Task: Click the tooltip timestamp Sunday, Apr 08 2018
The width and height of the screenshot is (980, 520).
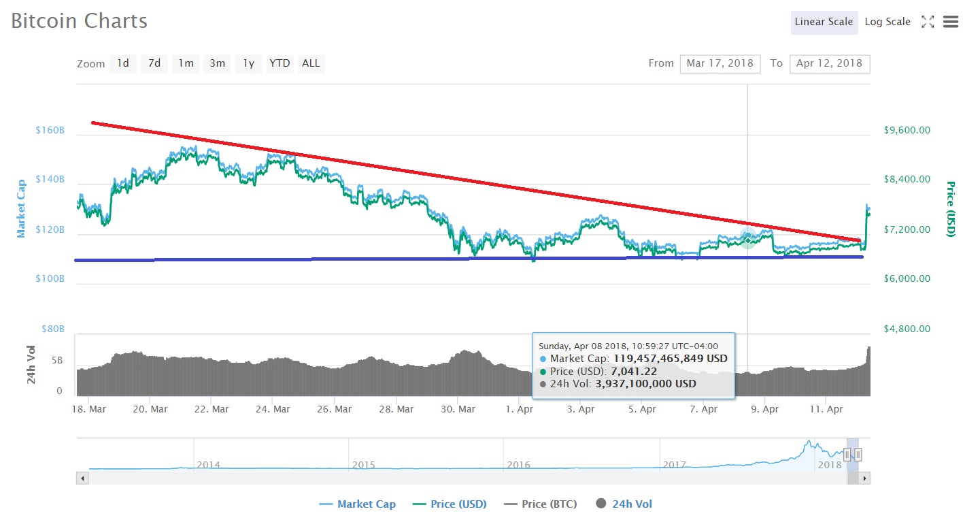Action: 628,346
